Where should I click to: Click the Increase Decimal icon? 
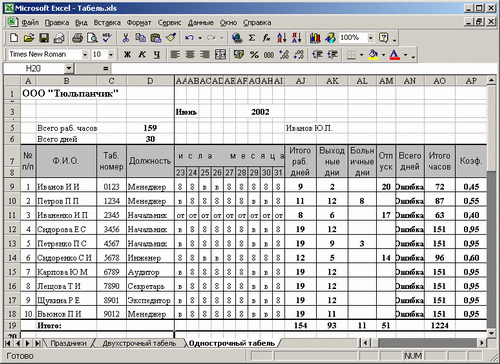point(284,54)
